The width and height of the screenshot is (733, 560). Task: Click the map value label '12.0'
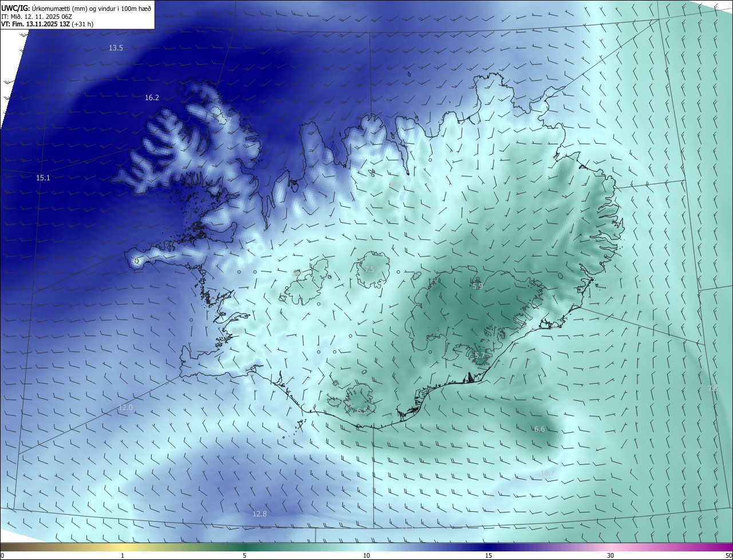click(x=125, y=408)
